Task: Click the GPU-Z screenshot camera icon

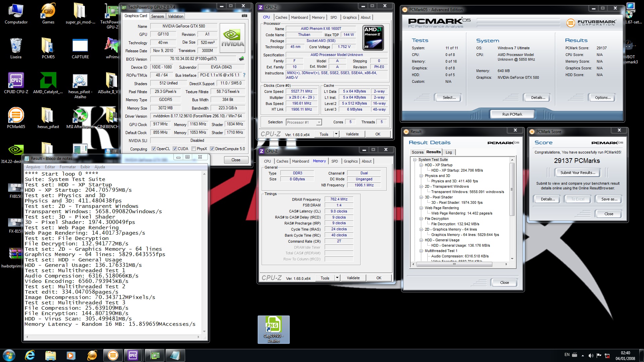Action: click(x=245, y=16)
